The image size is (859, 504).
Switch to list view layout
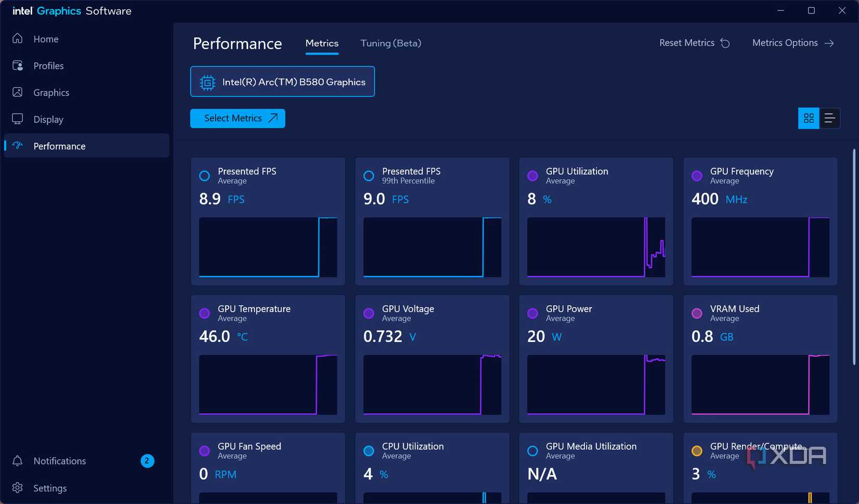click(x=829, y=118)
